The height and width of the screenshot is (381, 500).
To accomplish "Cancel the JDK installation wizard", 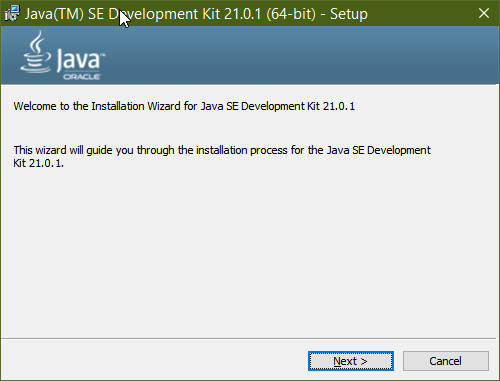I will pos(446,361).
